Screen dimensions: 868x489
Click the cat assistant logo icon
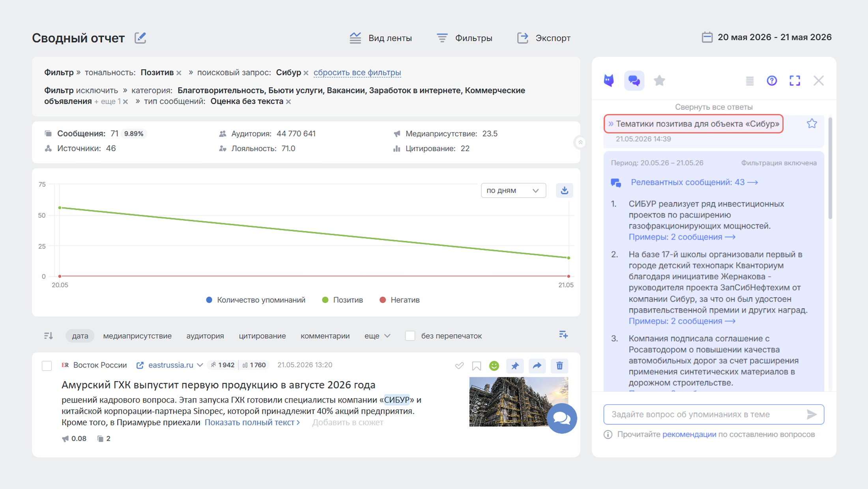click(609, 81)
